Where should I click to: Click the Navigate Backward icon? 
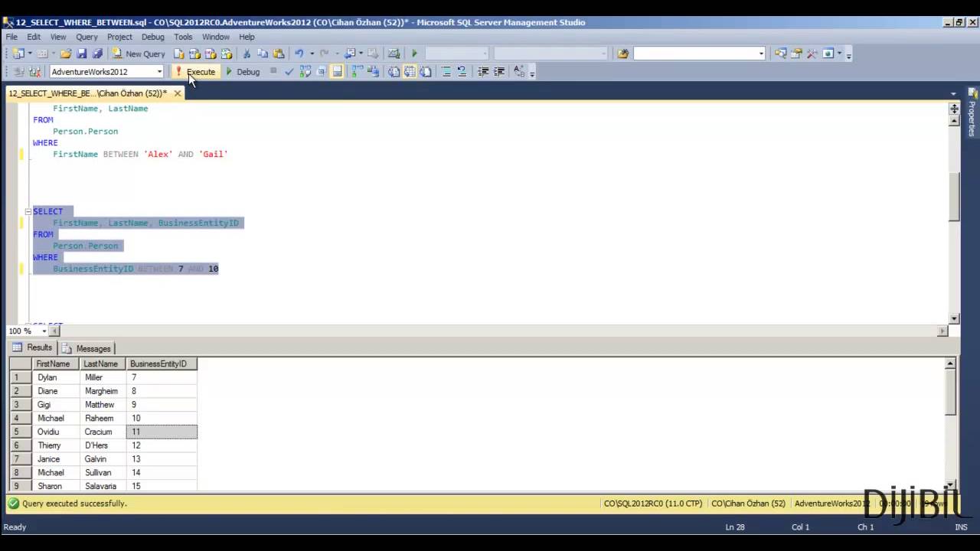[x=349, y=54]
